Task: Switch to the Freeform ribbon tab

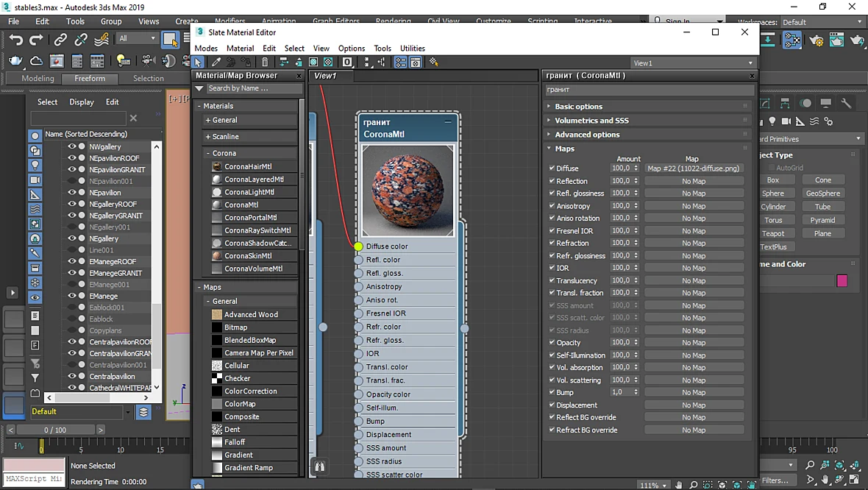Action: click(x=90, y=79)
